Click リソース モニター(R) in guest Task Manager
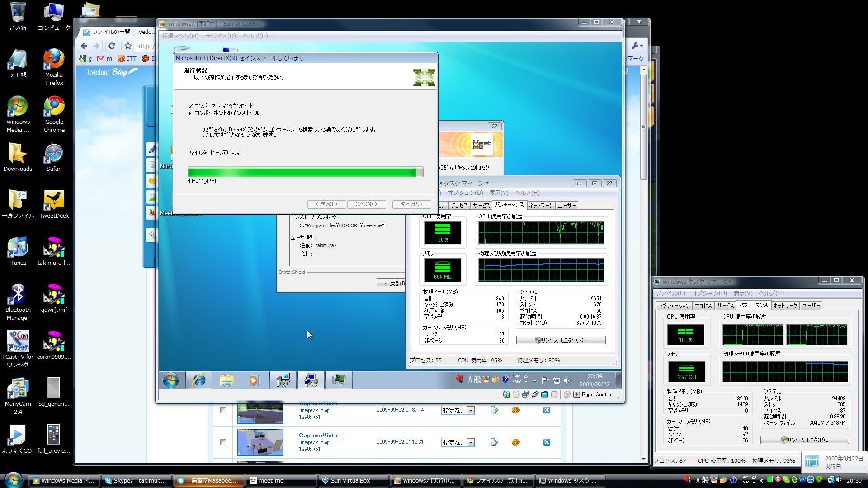Screen dimensions: 868x488 click(561, 340)
